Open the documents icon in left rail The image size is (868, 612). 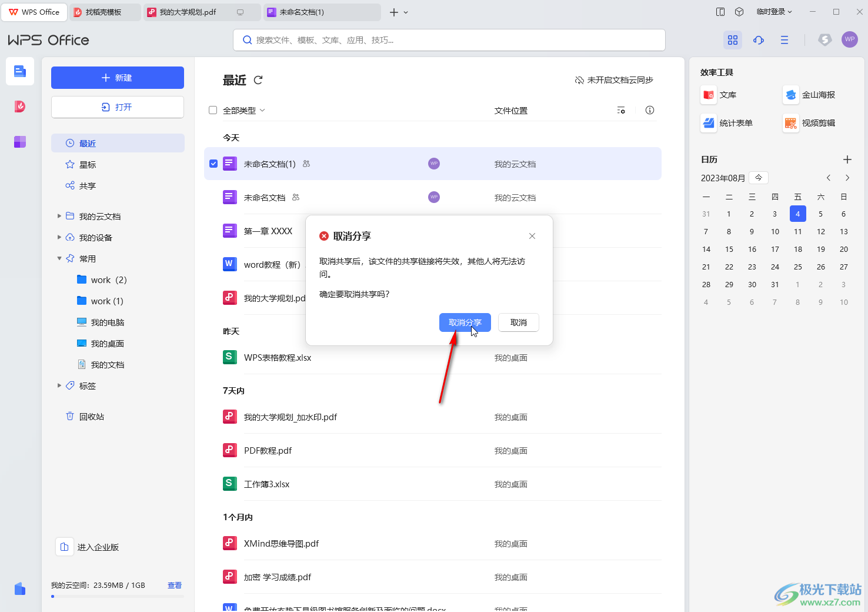tap(20, 71)
